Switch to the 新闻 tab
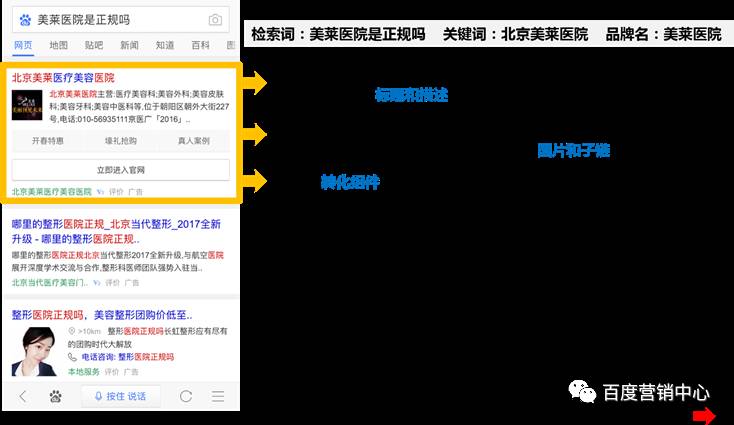Image resolution: width=734 pixels, height=425 pixels. 129,45
